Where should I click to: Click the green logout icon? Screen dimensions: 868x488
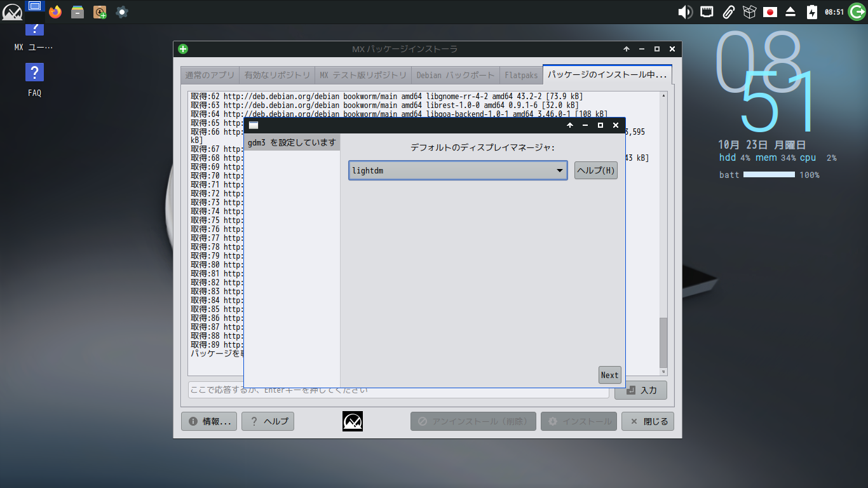pyautogui.click(x=855, y=11)
